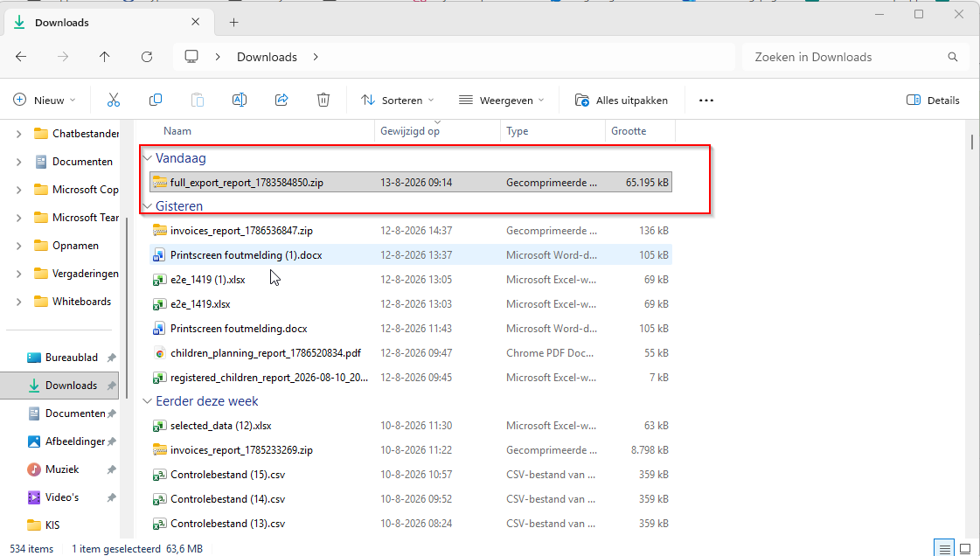Click the Paste clipboard icon
Viewport: 980px width, 556px height.
click(x=198, y=100)
